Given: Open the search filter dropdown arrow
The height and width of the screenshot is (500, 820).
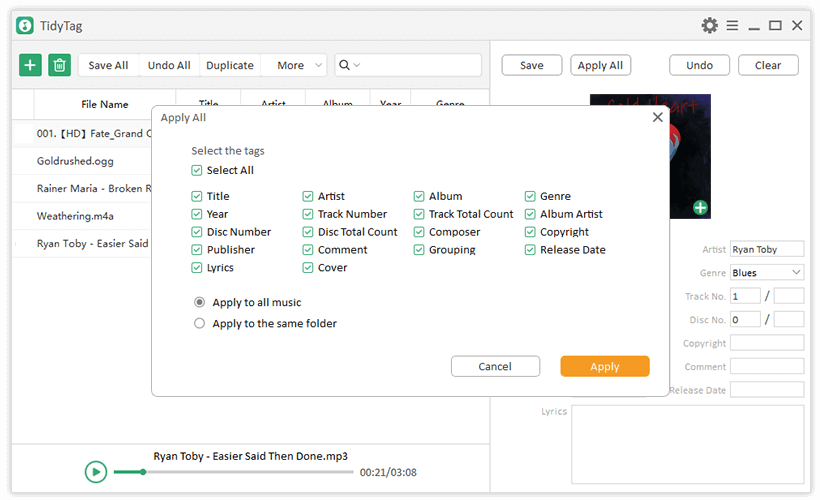Looking at the screenshot, I should pyautogui.click(x=357, y=65).
